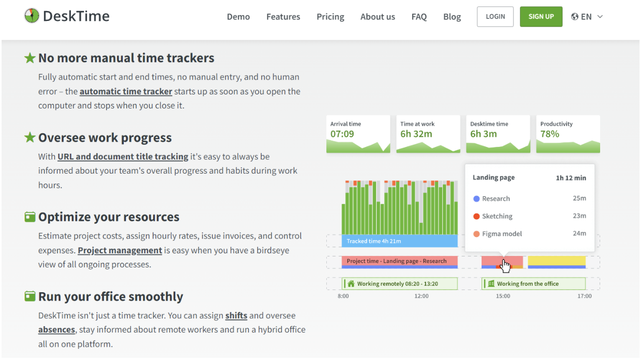The height and width of the screenshot is (364, 640).
Task: Click the building icon in Working from the office bar
Action: pyautogui.click(x=491, y=284)
